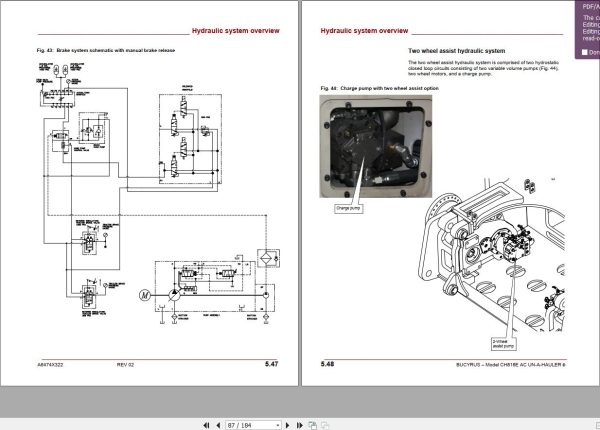This screenshot has width=600, height=430.
Task: Click the right page 'Hydraulic system overview' header
Action: [364, 31]
